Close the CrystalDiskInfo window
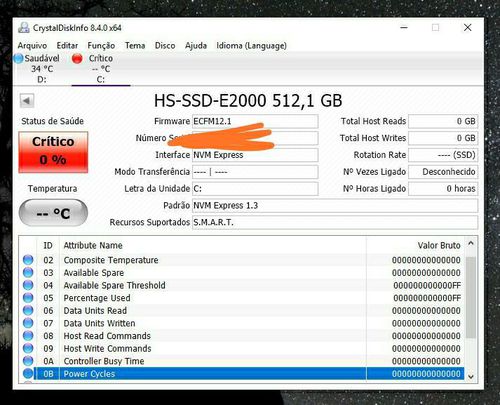 [468, 28]
